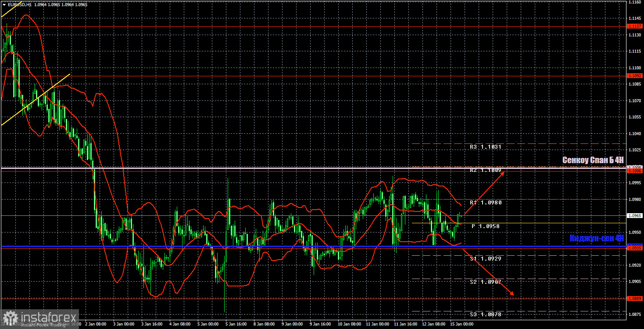Click the 8 Jan 08:00 time label
The image size is (644, 329).
tap(263, 324)
